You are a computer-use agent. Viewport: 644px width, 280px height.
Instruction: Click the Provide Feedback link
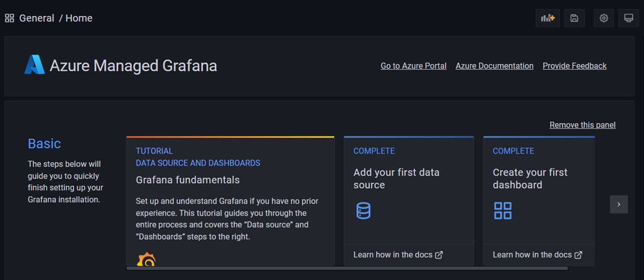point(574,66)
